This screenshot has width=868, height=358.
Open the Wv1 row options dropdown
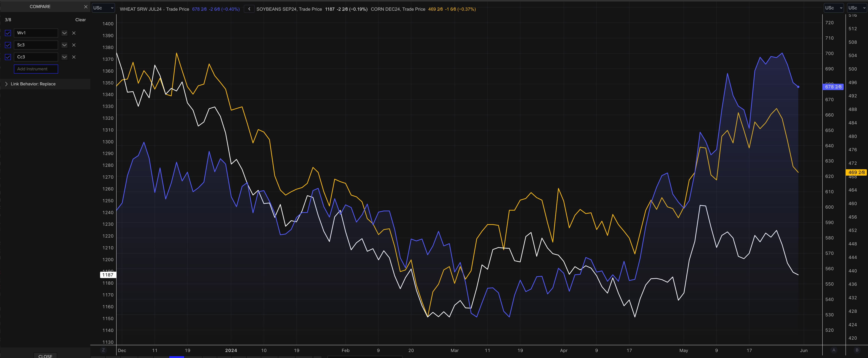point(64,33)
